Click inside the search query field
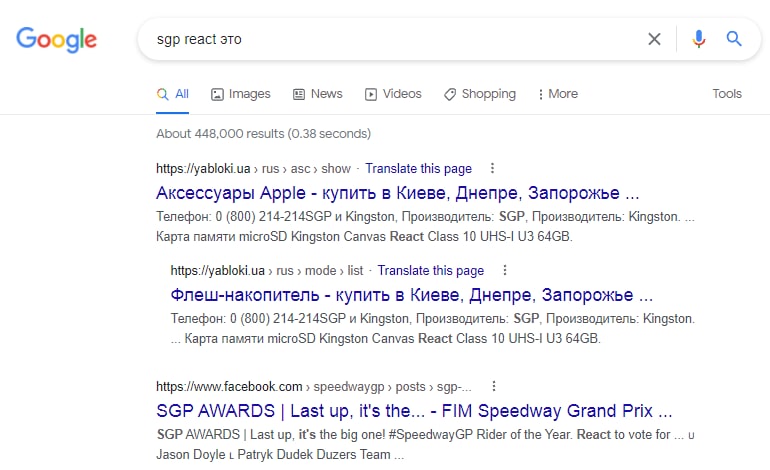Viewport: 770px width, 470px height. tap(393, 39)
